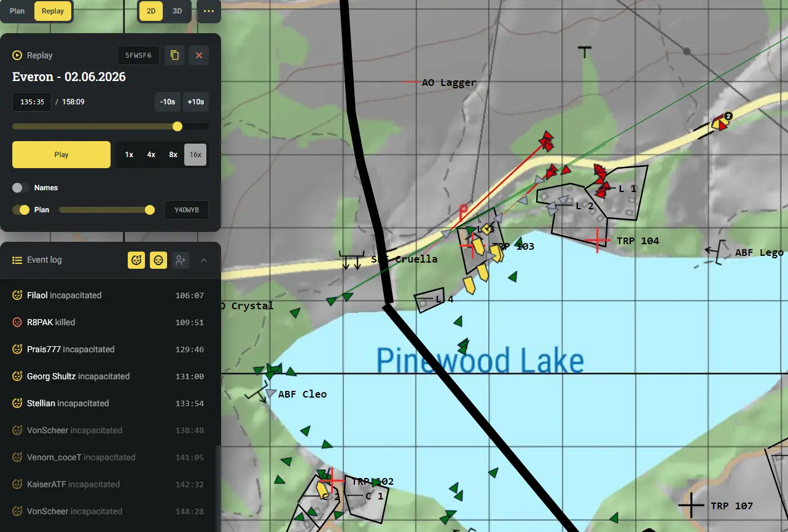Start playback with the Play button

click(x=61, y=155)
